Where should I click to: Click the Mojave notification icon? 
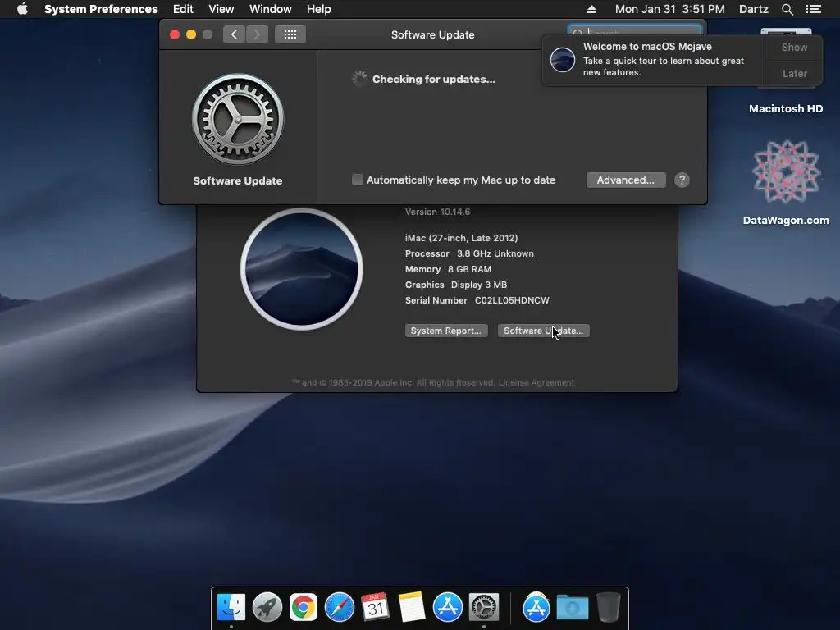[x=563, y=59]
